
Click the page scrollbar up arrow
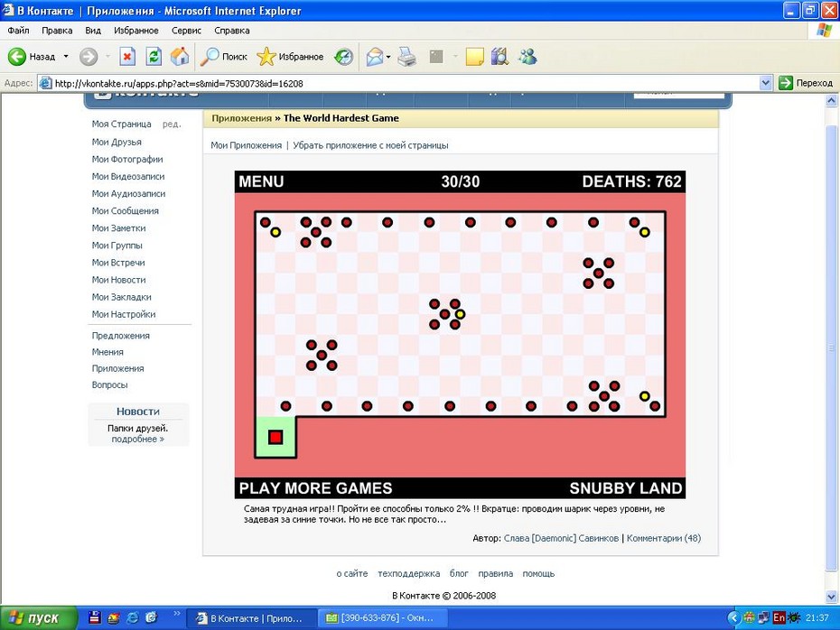832,100
